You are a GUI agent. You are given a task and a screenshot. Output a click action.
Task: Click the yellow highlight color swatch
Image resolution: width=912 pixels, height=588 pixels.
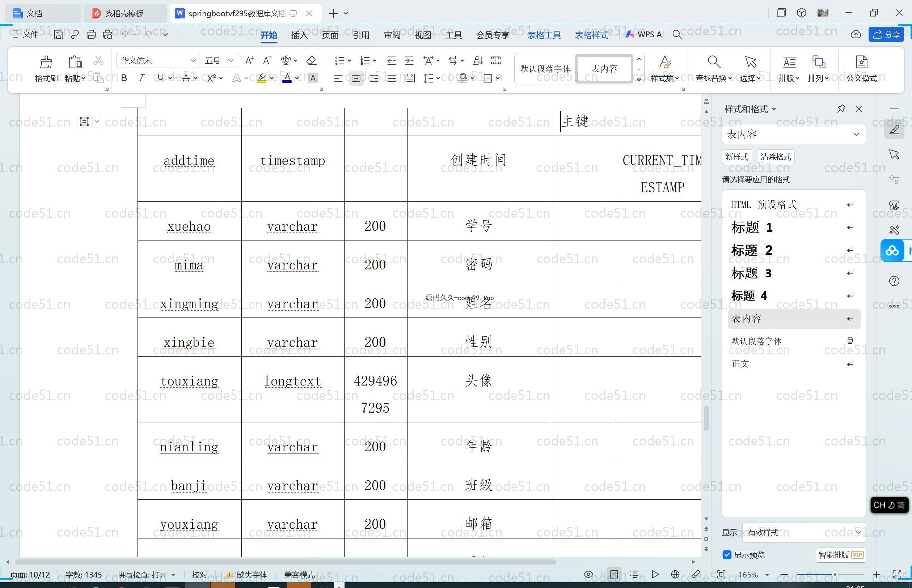coord(262,78)
